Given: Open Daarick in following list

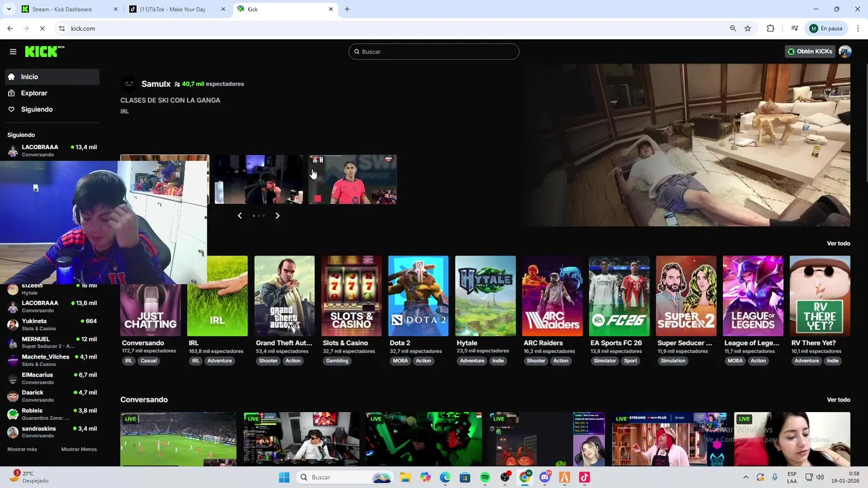Looking at the screenshot, I should click(x=52, y=396).
